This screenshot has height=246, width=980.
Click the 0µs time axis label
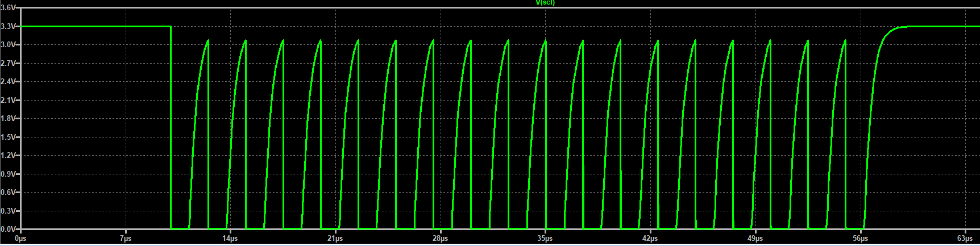point(20,239)
